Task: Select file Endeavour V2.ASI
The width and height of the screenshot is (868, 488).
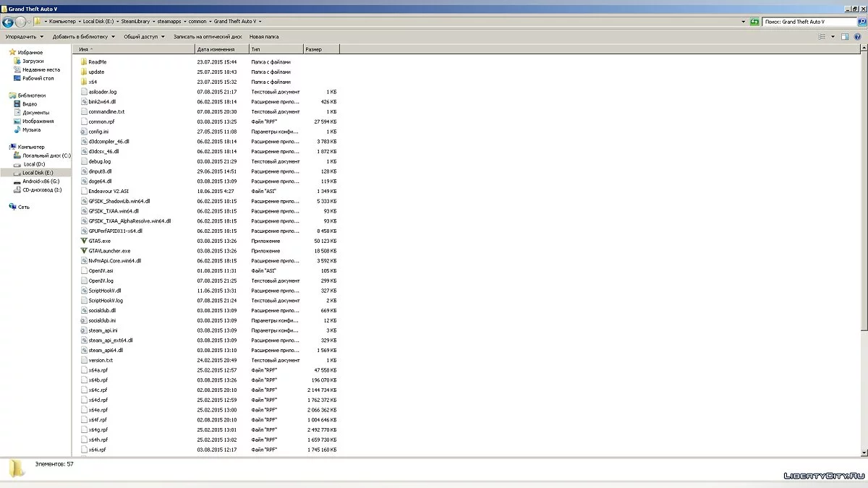Action: point(109,191)
